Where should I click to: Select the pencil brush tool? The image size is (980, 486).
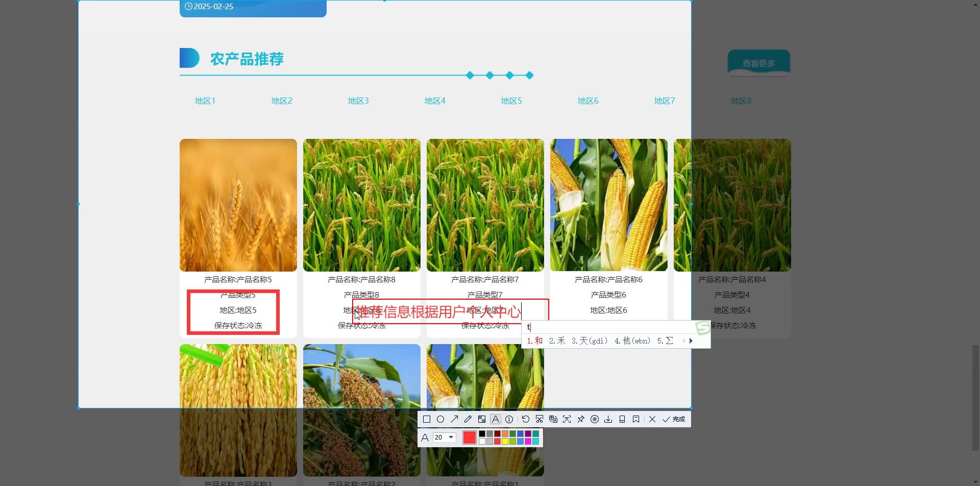coord(468,419)
